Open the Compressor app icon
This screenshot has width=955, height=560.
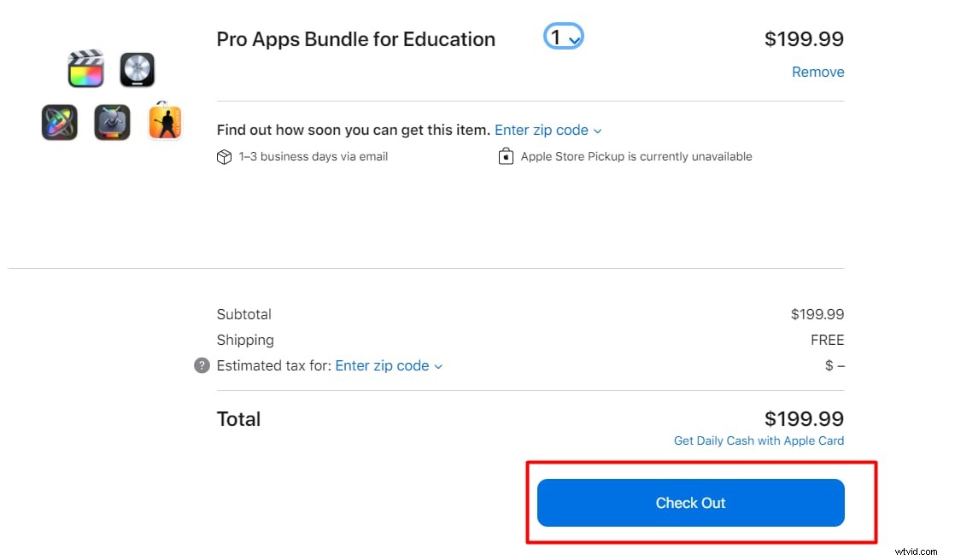click(112, 122)
